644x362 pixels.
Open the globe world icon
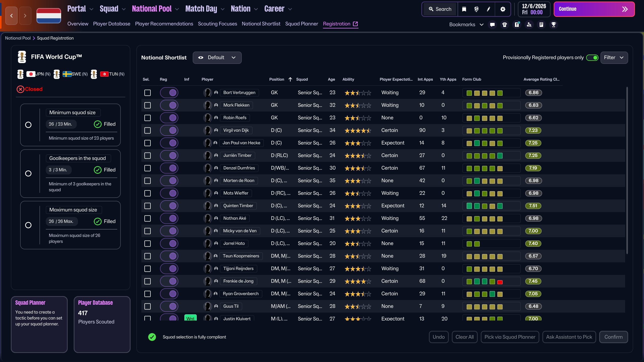(476, 9)
